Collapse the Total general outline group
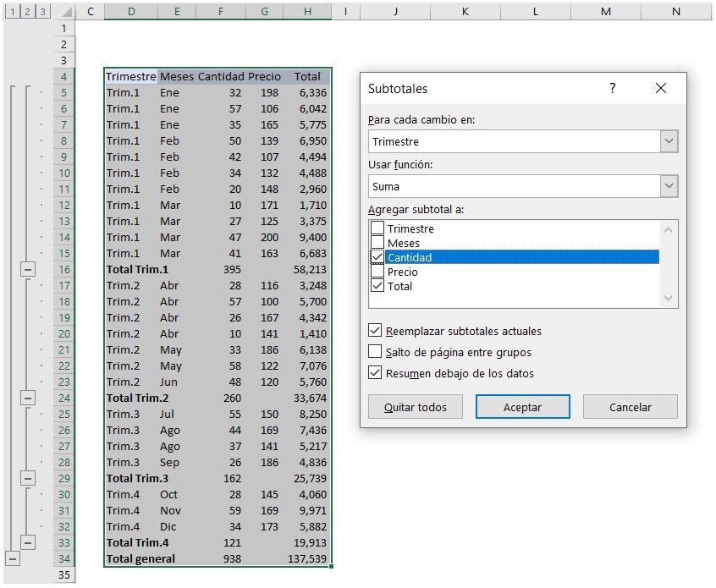 [x=12, y=558]
